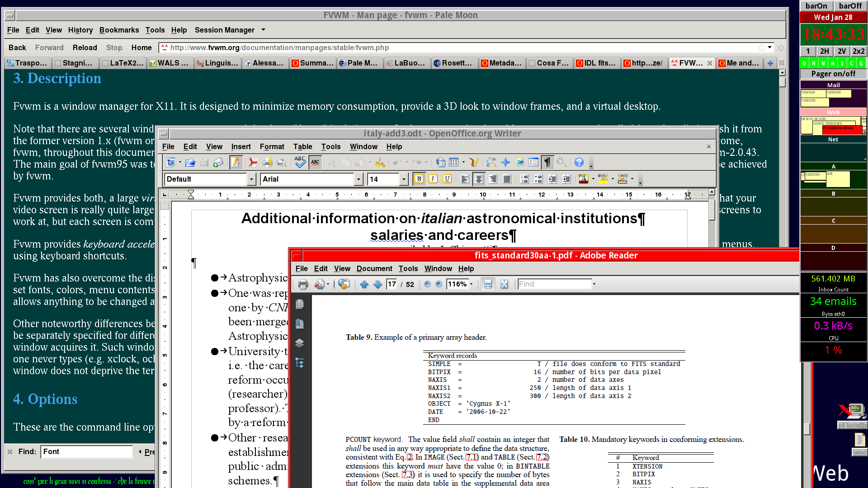The image size is (868, 488).
Task: Toggle Edit File mode pencil icon in Writer
Action: [x=235, y=163]
